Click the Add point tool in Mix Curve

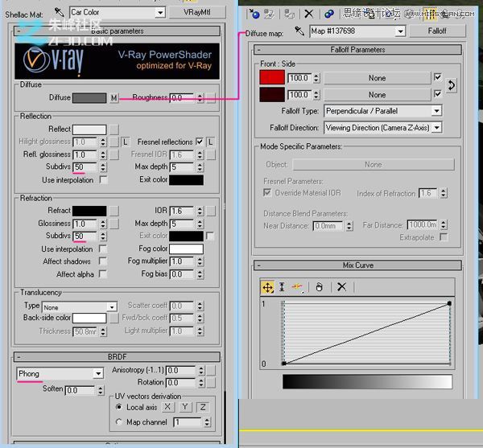pyautogui.click(x=298, y=287)
